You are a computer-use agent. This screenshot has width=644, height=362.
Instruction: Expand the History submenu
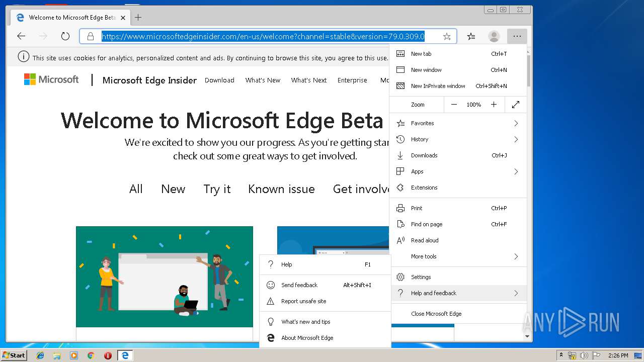pos(458,139)
